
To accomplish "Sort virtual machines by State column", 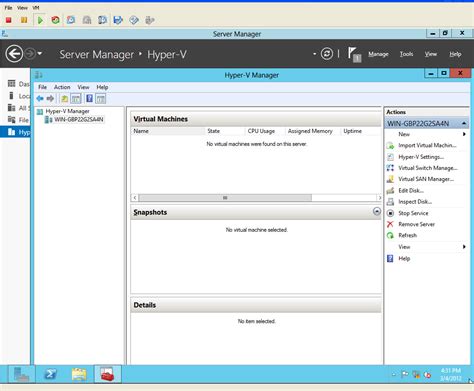I will [x=225, y=131].
